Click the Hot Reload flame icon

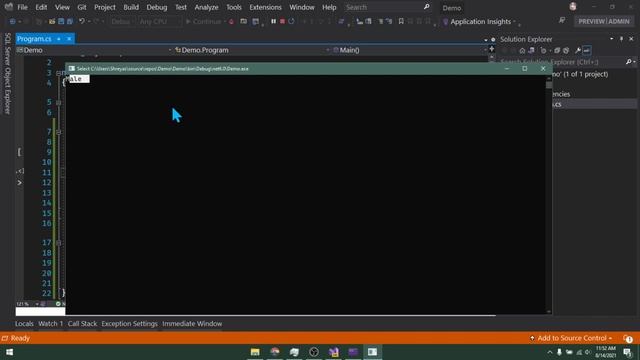231,21
